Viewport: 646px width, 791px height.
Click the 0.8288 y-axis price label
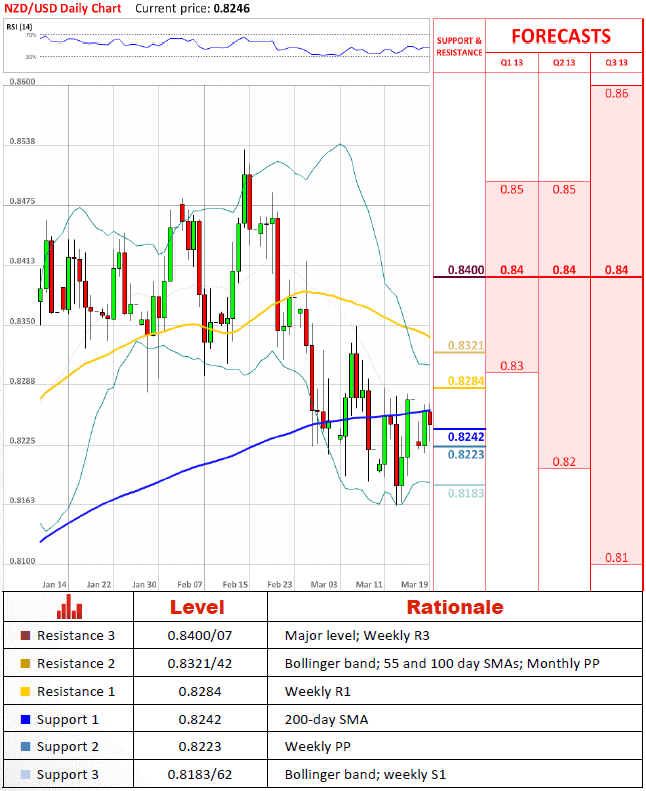23,381
